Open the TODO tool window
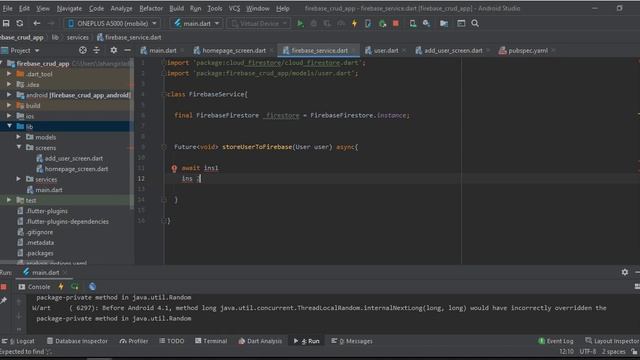This screenshot has width=640, height=360. pyautogui.click(x=172, y=341)
